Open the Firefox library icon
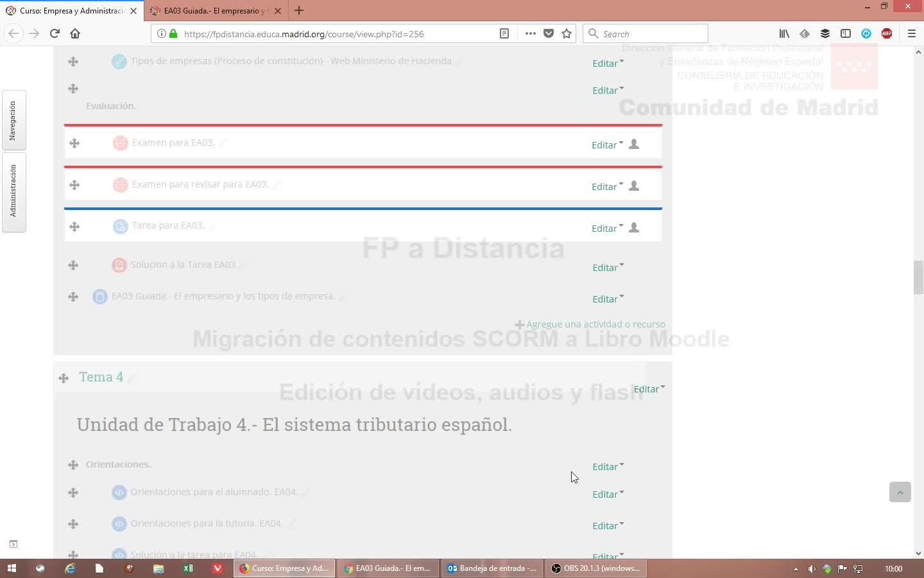Viewport: 924px width, 578px height. tap(784, 33)
